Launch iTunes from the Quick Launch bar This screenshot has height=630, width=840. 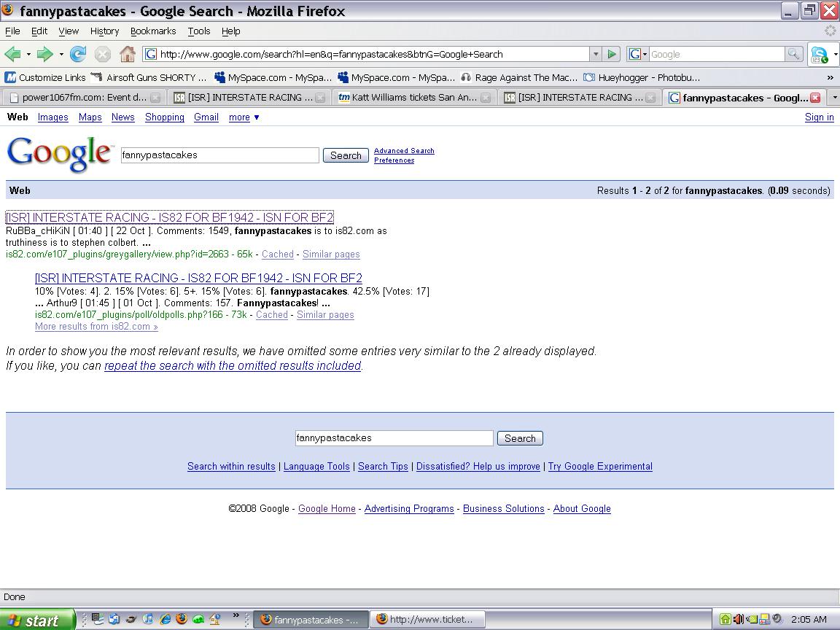coord(148,619)
